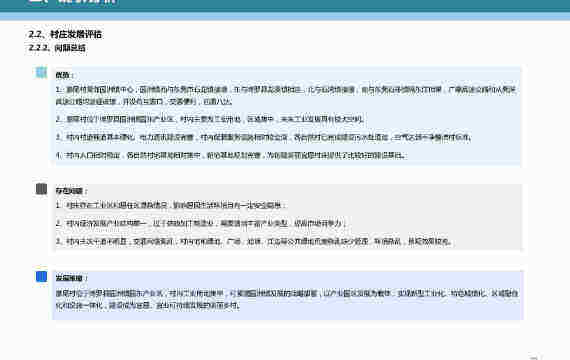Viewport: 570px width, 360px height.
Task: Select the 发展策略 section label
Action: 71,278
